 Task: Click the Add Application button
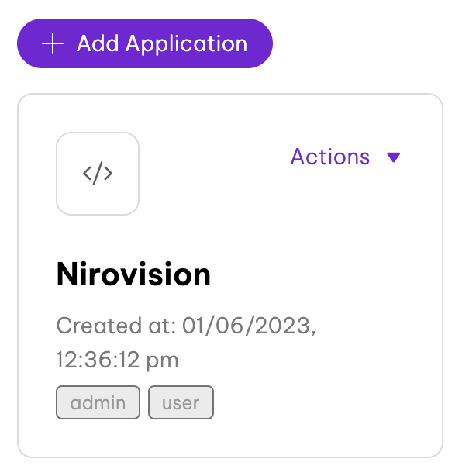pos(145,43)
